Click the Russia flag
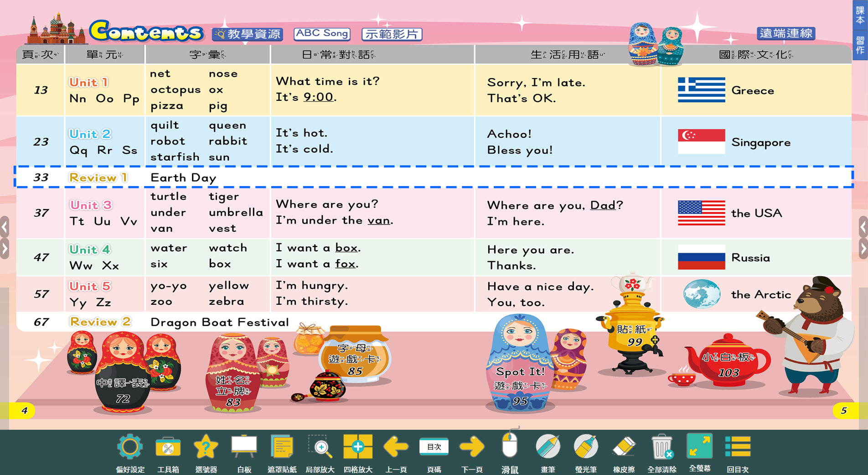The width and height of the screenshot is (868, 475). coord(701,257)
